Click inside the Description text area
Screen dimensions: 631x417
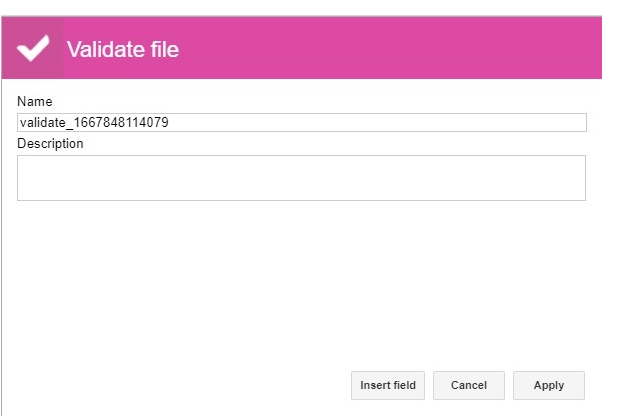tap(301, 178)
